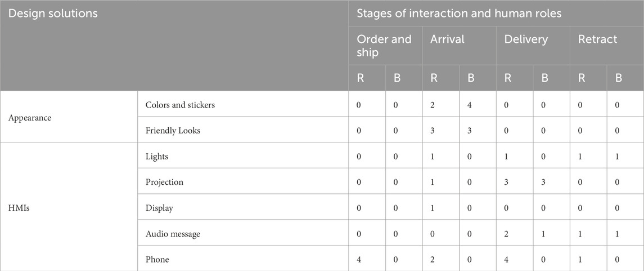Click value 4 in Colors and stickers row
Screen dimensions: 644x271
point(471,105)
